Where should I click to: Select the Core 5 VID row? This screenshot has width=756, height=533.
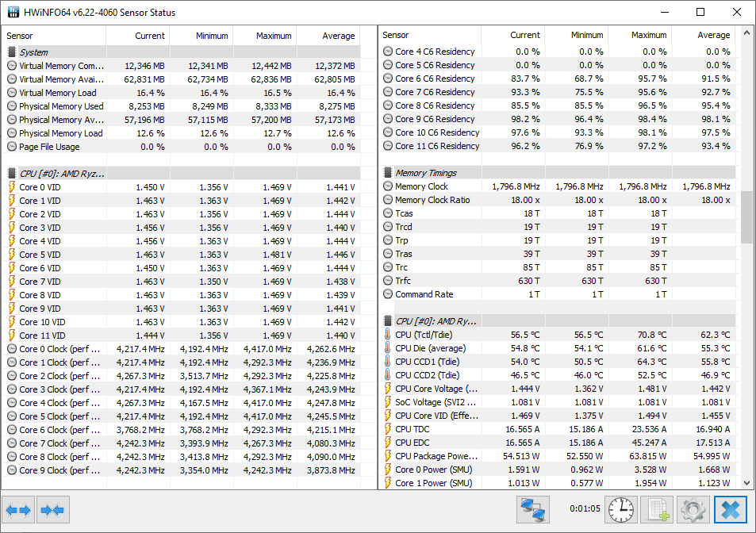[182, 255]
